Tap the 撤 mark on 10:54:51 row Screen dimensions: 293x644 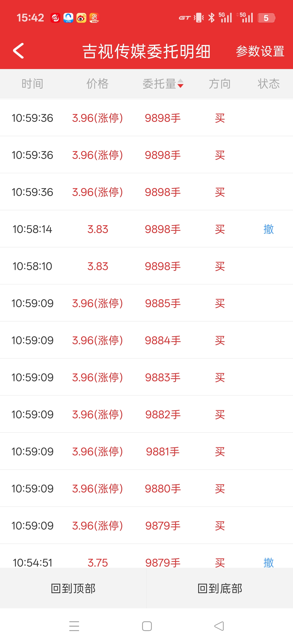(268, 562)
